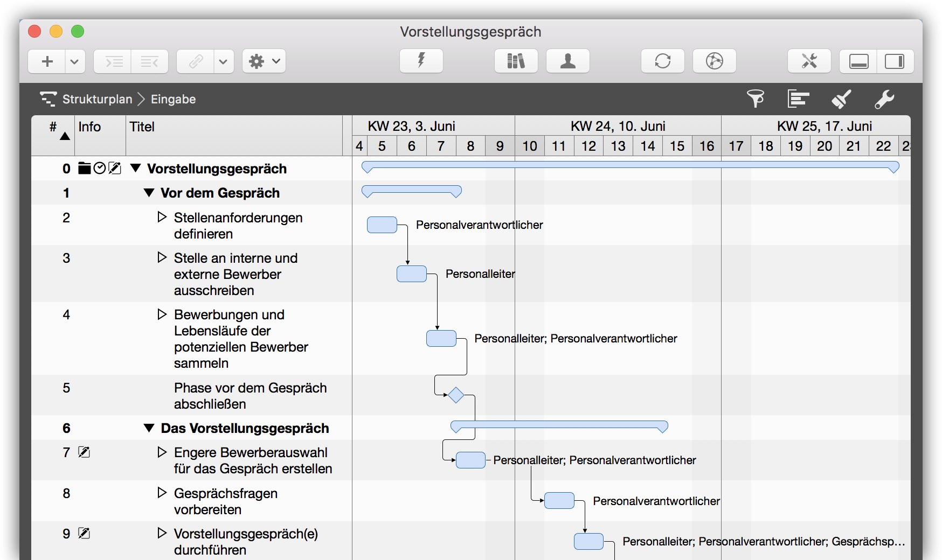The height and width of the screenshot is (560, 942).
Task: Open the filter funnel icon
Action: [755, 99]
